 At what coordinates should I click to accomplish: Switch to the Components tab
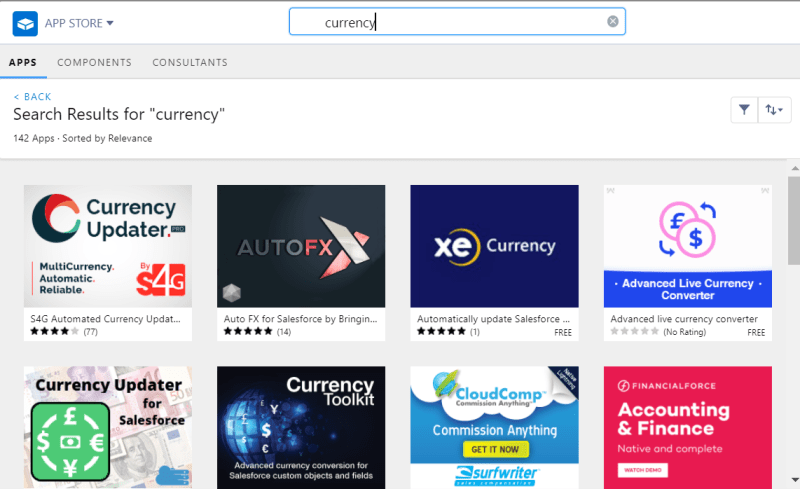pos(94,62)
